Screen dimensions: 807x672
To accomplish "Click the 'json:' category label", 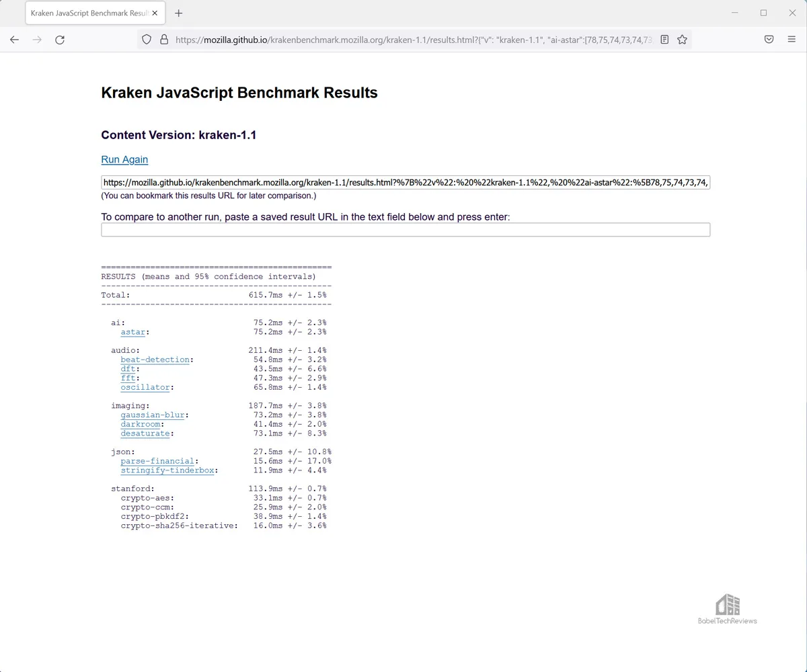I will coord(123,452).
